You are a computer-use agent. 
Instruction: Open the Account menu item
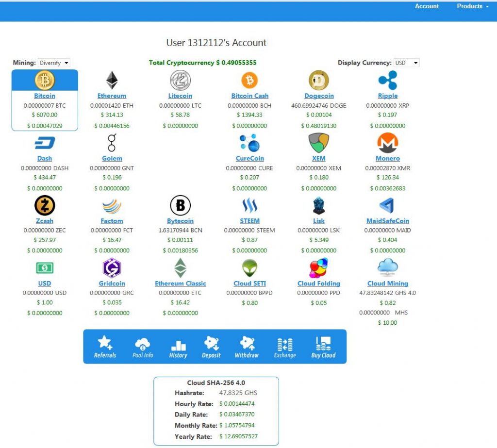click(427, 6)
